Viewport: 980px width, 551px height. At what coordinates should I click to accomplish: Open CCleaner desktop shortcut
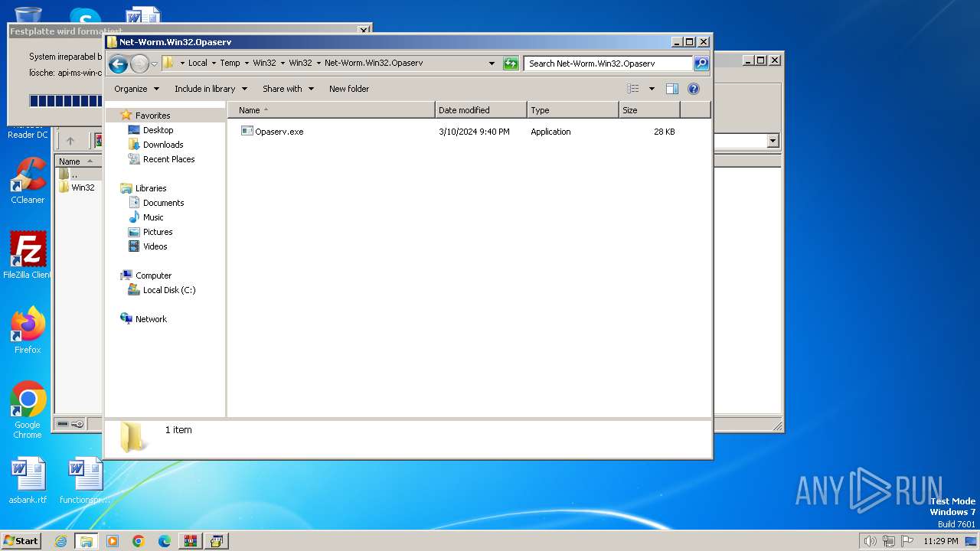click(28, 181)
